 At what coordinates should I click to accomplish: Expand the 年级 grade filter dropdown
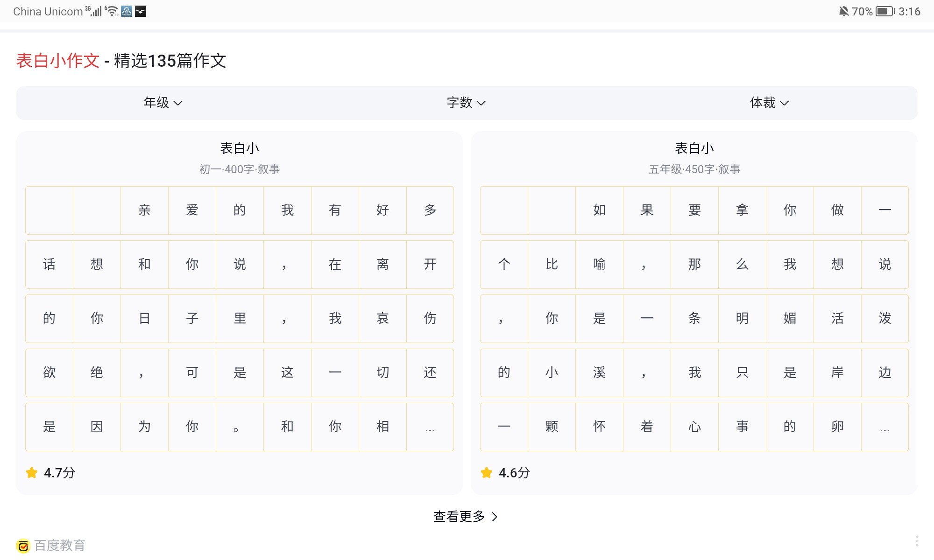point(163,103)
